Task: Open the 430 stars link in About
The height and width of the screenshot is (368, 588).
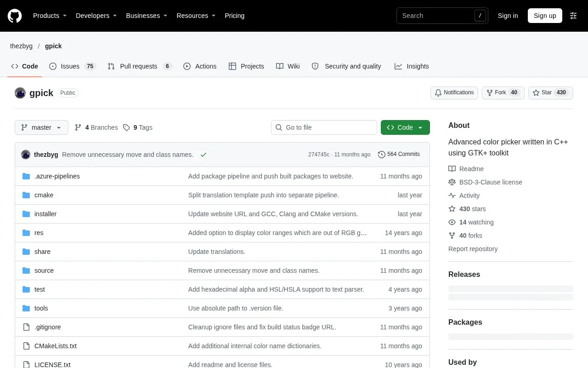Action: (x=467, y=209)
